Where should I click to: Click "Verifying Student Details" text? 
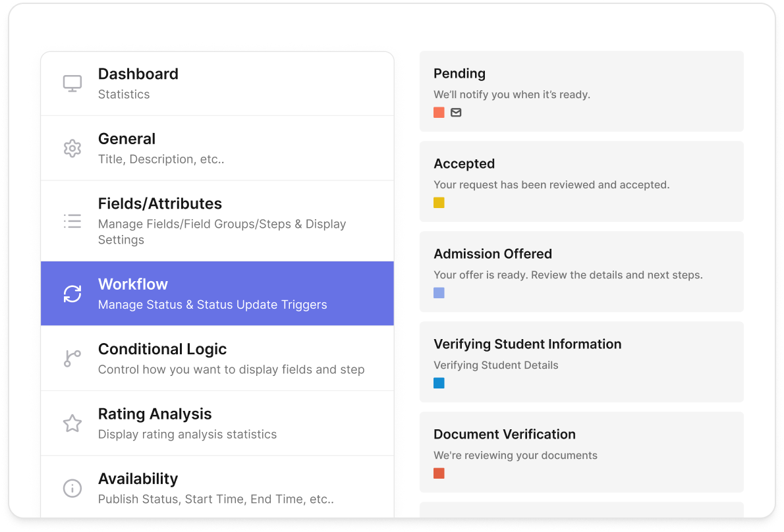click(x=496, y=365)
